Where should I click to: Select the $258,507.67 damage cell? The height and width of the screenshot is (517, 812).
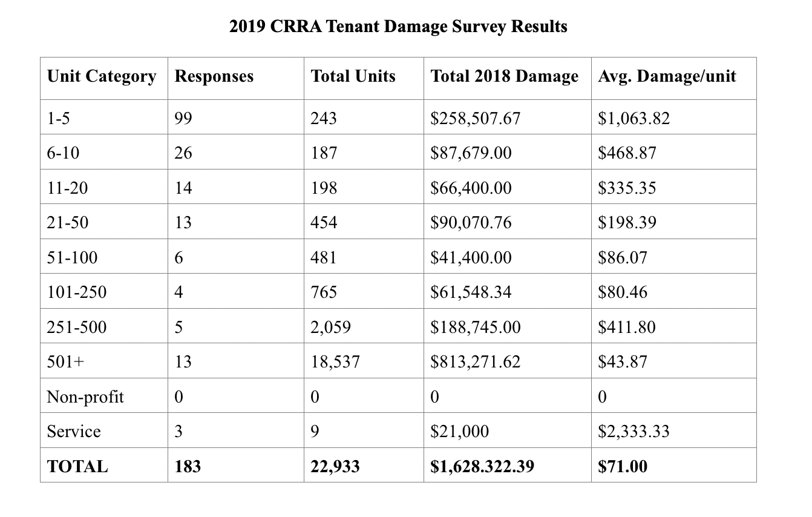pos(507,117)
